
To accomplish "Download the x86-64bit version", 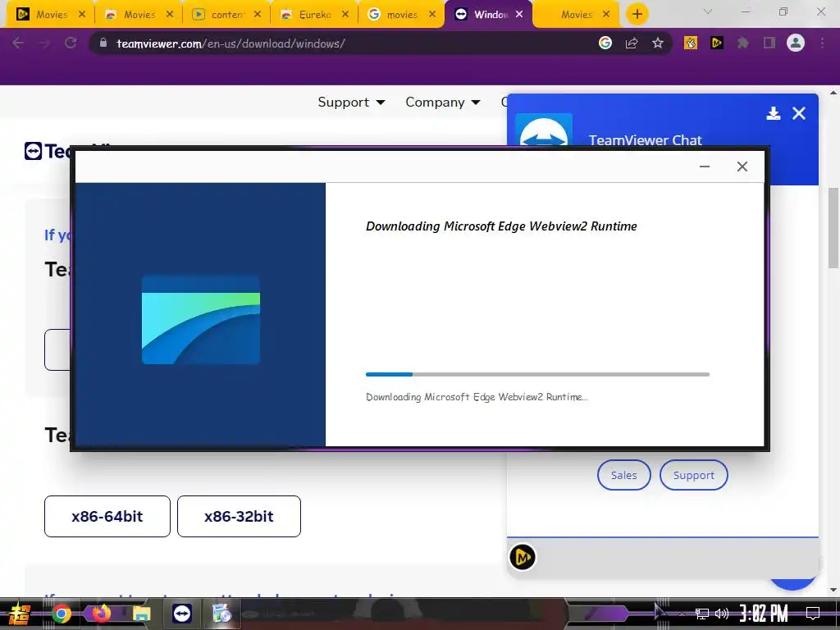I will pos(107,517).
